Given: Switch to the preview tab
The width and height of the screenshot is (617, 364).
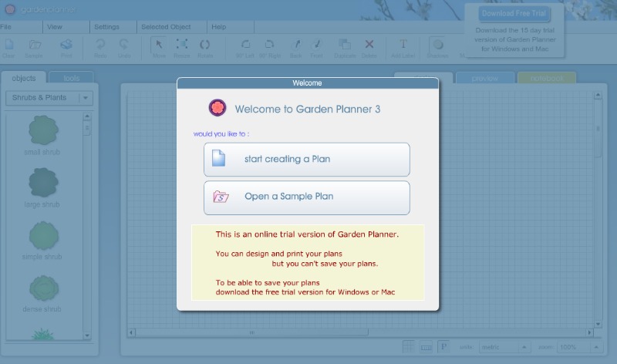Looking at the screenshot, I should tap(485, 78).
